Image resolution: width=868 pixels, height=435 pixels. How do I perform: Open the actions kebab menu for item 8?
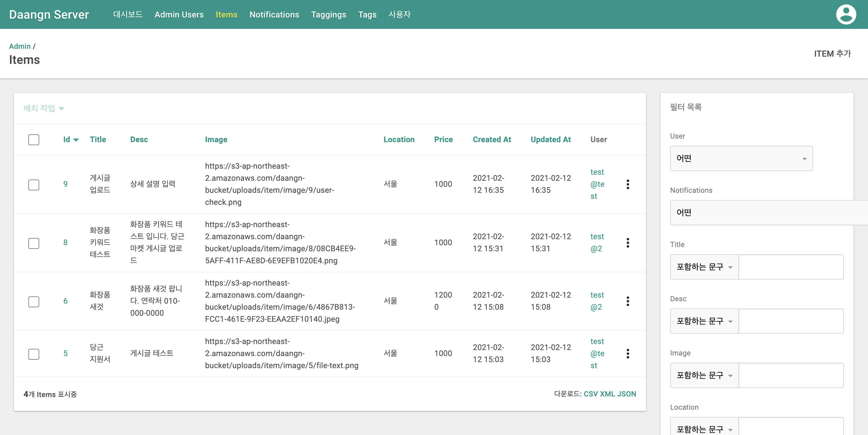(x=628, y=243)
